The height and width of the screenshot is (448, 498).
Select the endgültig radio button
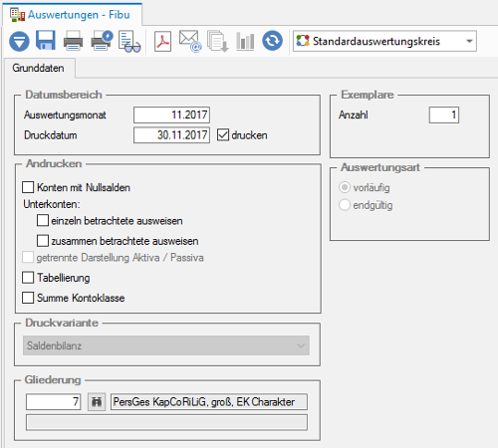[x=345, y=205]
